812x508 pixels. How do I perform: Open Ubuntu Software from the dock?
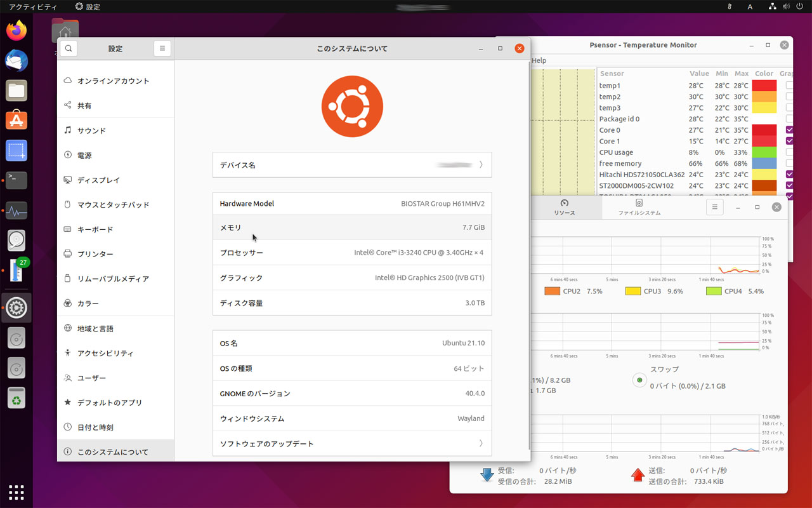point(16,121)
